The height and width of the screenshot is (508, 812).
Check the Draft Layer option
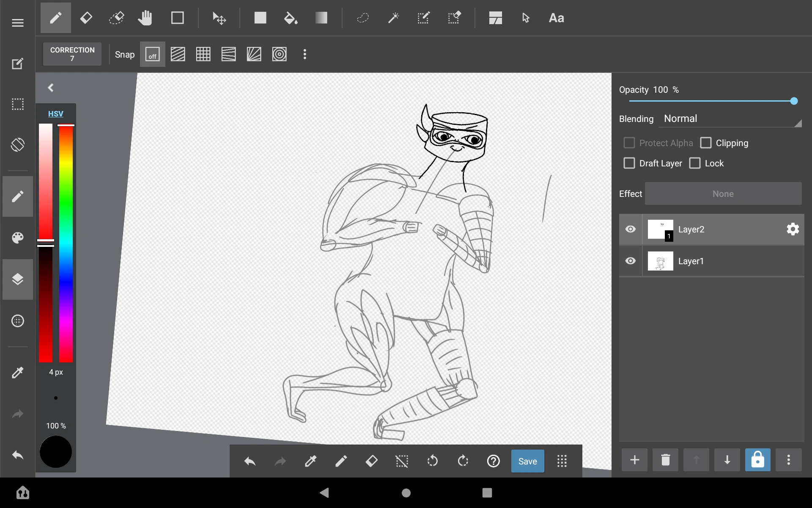(x=629, y=163)
